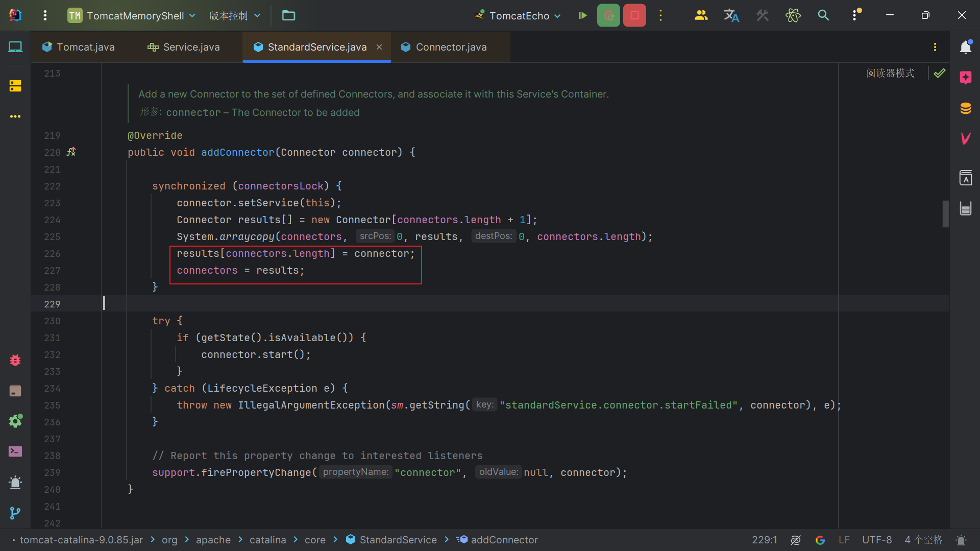Toggle Reader Mode label
The image size is (980, 551).
[890, 74]
